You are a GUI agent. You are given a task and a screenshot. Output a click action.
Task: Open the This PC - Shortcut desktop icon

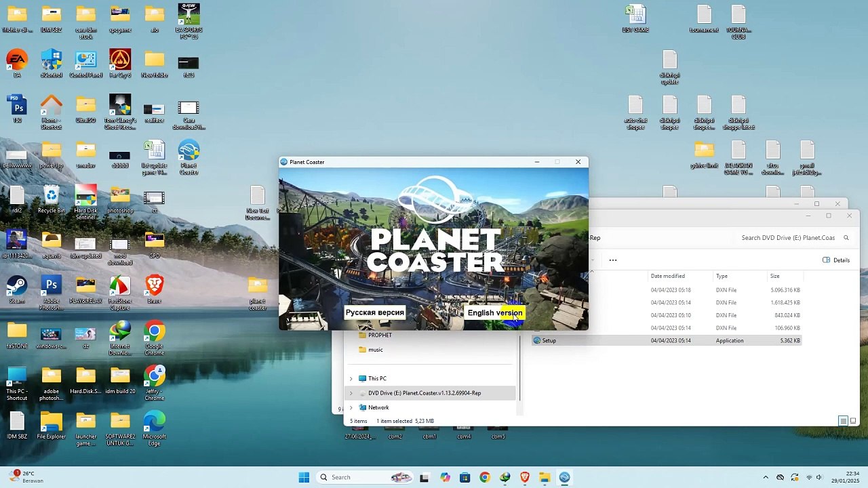click(17, 383)
